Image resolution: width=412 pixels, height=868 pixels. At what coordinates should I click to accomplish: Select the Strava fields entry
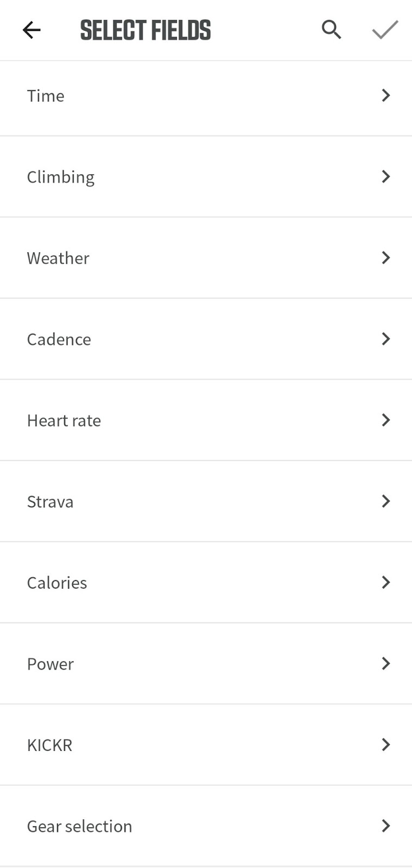tap(50, 502)
